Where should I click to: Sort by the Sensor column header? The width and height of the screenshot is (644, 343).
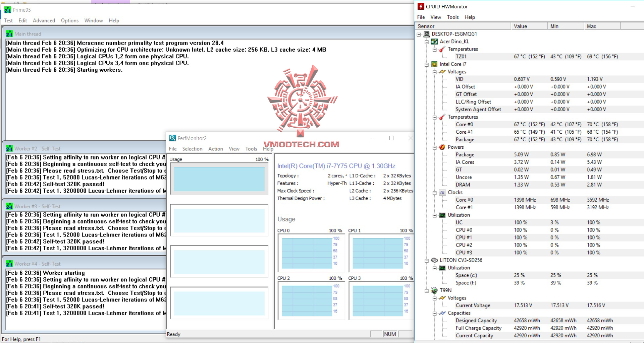click(463, 26)
